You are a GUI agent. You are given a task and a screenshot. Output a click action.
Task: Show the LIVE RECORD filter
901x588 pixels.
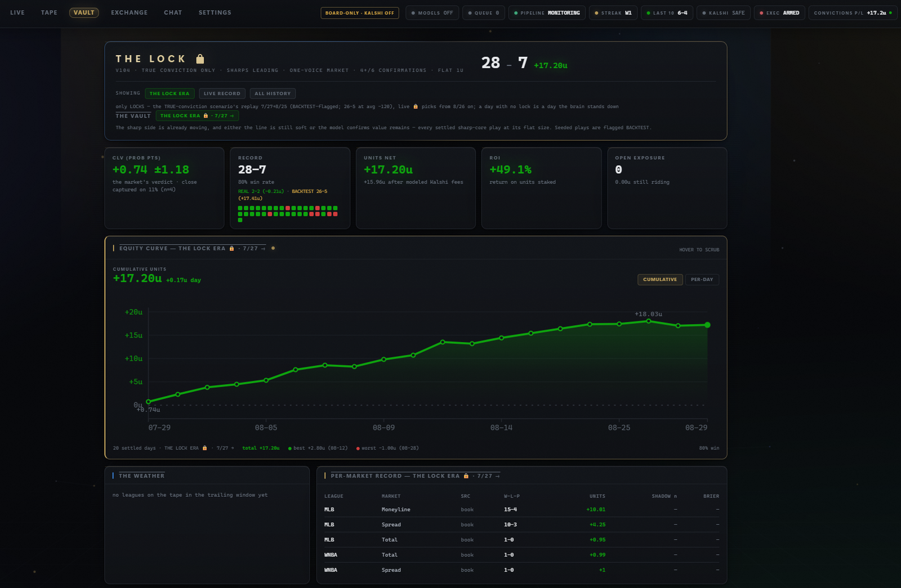click(222, 93)
